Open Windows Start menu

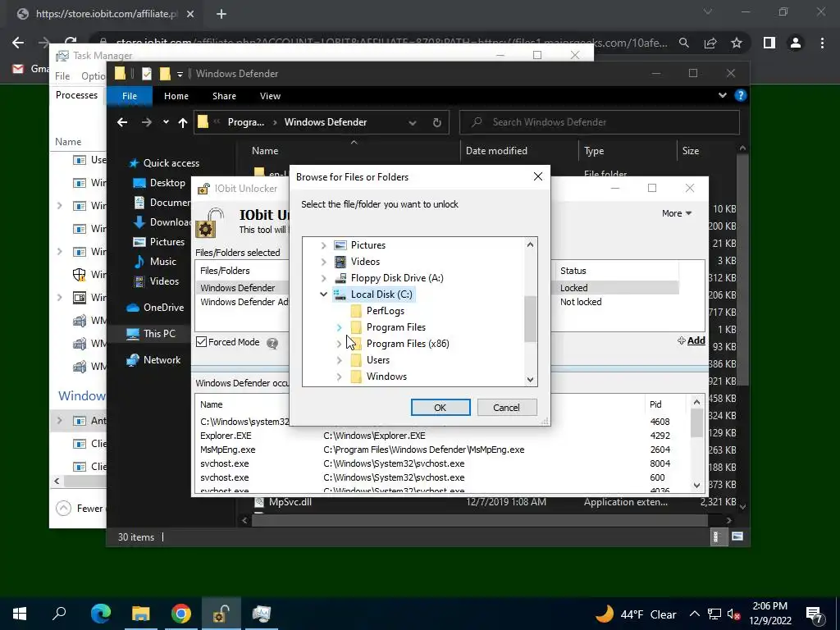coord(20,614)
